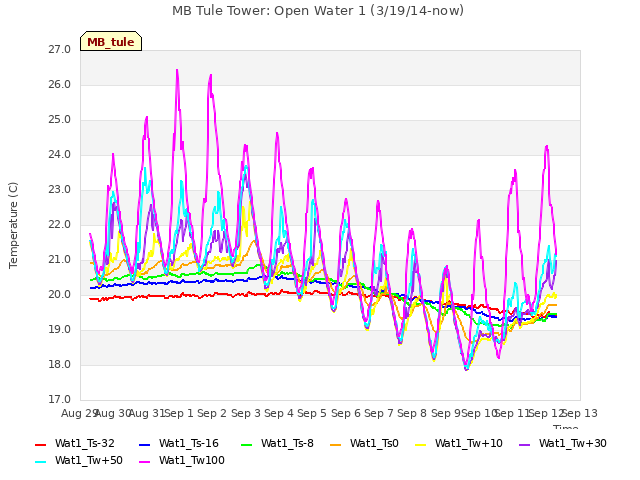Select the Wat1_Ts-32 legend label

coord(84,443)
